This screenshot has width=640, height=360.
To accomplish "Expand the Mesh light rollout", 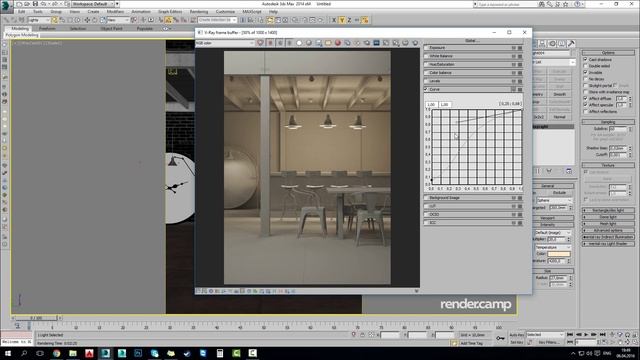I will [608, 224].
